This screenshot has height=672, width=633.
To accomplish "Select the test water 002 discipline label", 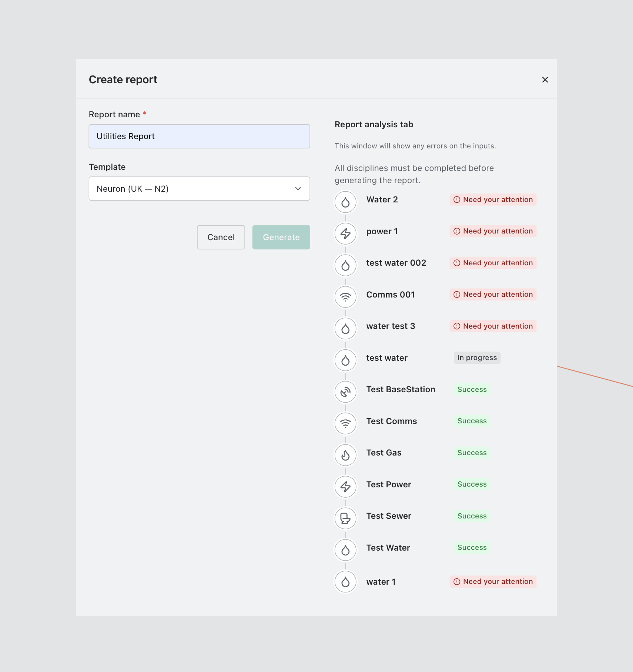I will [x=396, y=263].
